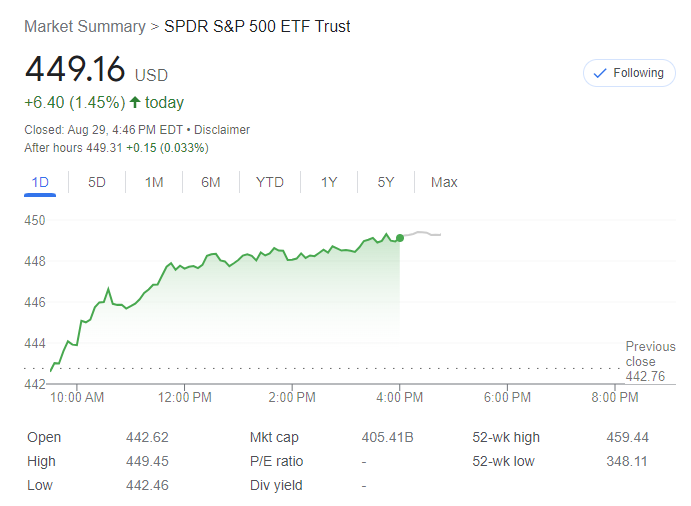Click the green 4:00 PM closing price dot
691x506 pixels.
coord(400,237)
